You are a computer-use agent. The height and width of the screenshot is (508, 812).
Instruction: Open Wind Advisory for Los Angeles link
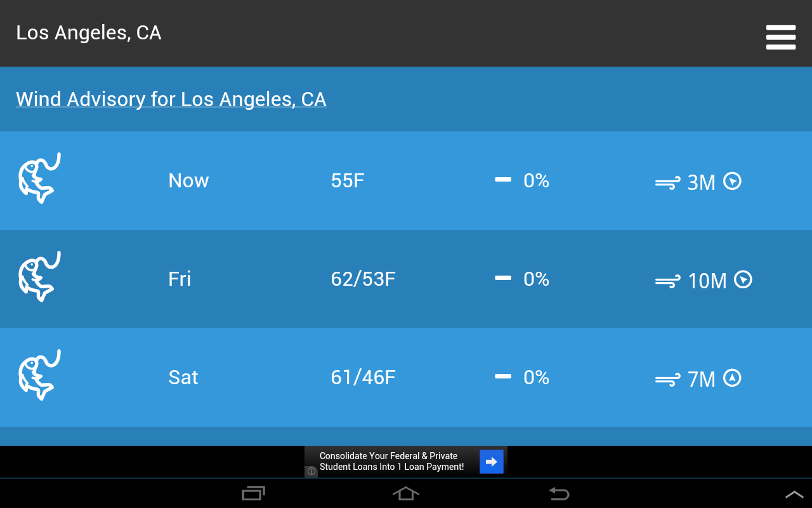click(171, 99)
